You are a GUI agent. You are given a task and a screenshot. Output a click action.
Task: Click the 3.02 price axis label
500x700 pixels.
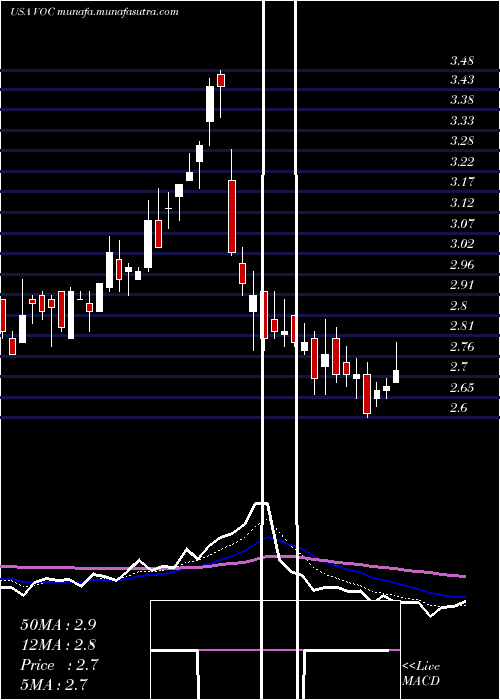click(462, 244)
